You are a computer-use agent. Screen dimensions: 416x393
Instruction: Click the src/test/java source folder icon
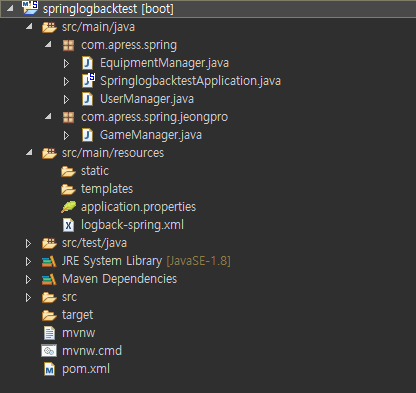[49, 243]
